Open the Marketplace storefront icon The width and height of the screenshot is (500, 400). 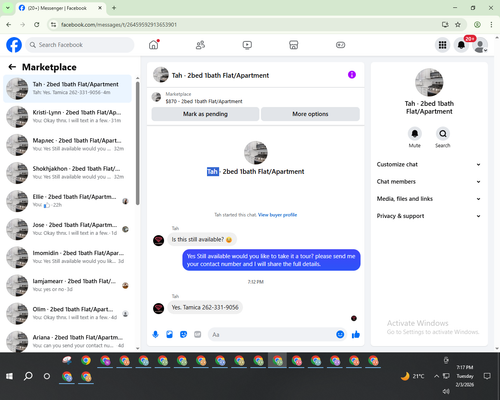294,45
